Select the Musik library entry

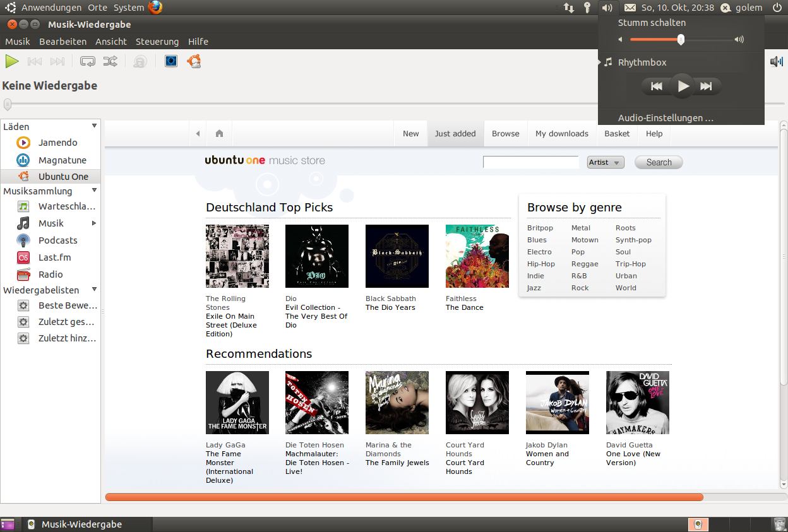pyautogui.click(x=50, y=223)
